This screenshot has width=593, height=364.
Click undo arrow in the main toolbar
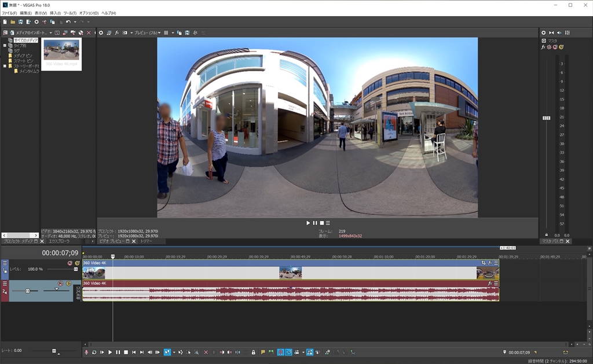tap(68, 22)
